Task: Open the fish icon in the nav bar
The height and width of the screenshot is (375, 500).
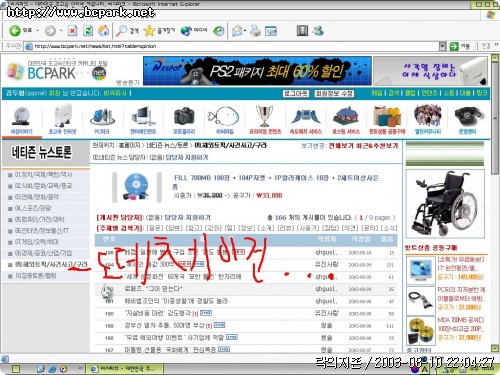Action: pyautogui.click(x=224, y=120)
